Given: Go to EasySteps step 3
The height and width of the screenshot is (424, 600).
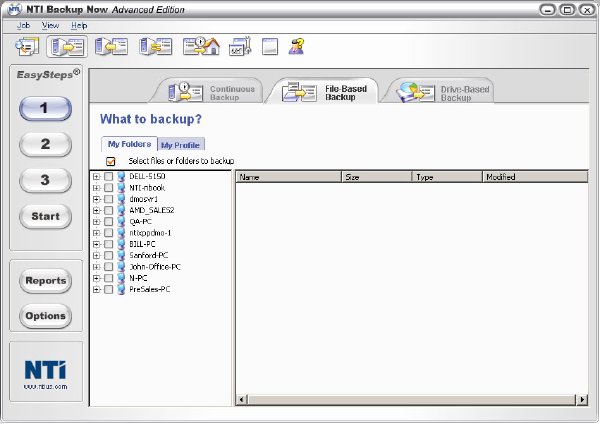Looking at the screenshot, I should coord(46,180).
